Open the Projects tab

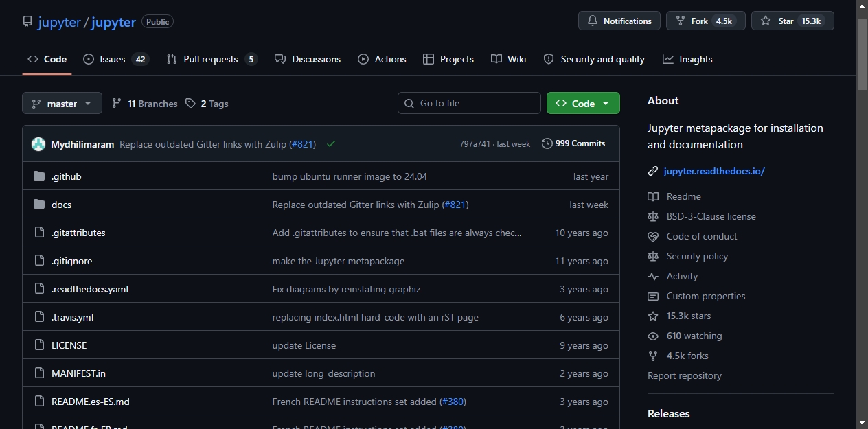(x=448, y=59)
